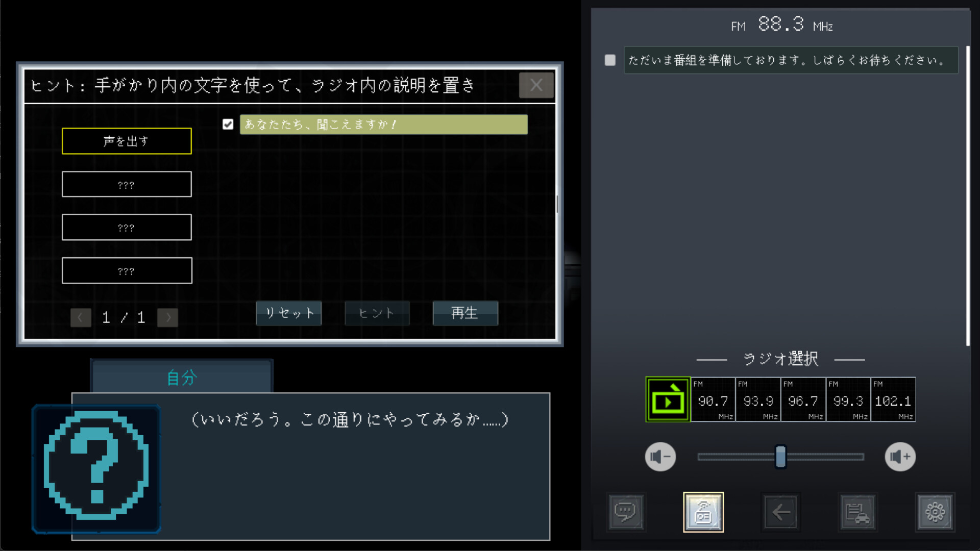The width and height of the screenshot is (980, 551).
Task: Go to previous page arrow
Action: tap(81, 317)
